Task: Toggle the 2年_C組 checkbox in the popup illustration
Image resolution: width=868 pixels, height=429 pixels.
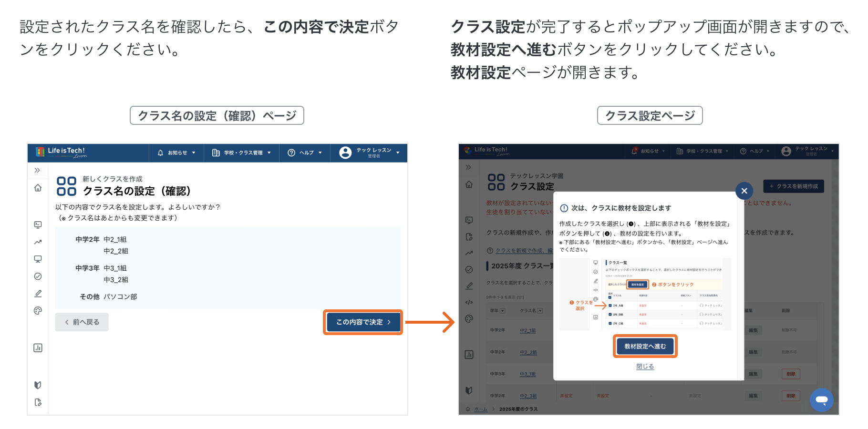Action: (610, 324)
